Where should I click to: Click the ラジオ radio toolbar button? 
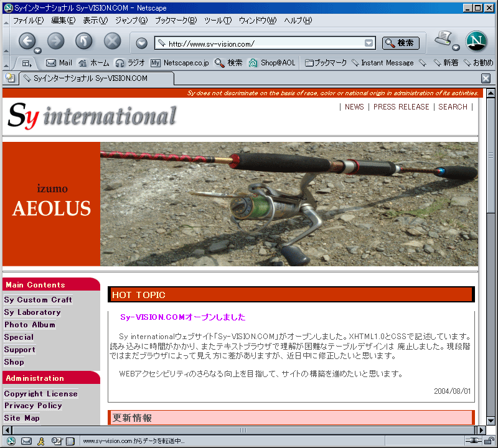130,63
